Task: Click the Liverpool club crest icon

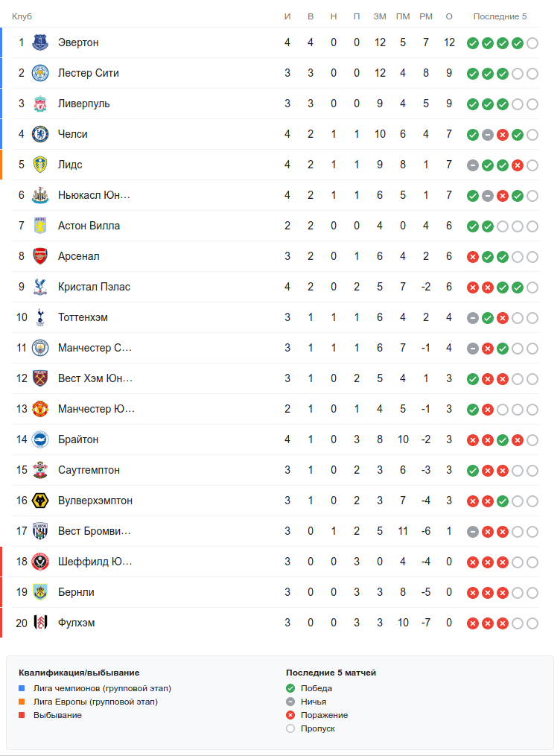Action: (x=40, y=104)
